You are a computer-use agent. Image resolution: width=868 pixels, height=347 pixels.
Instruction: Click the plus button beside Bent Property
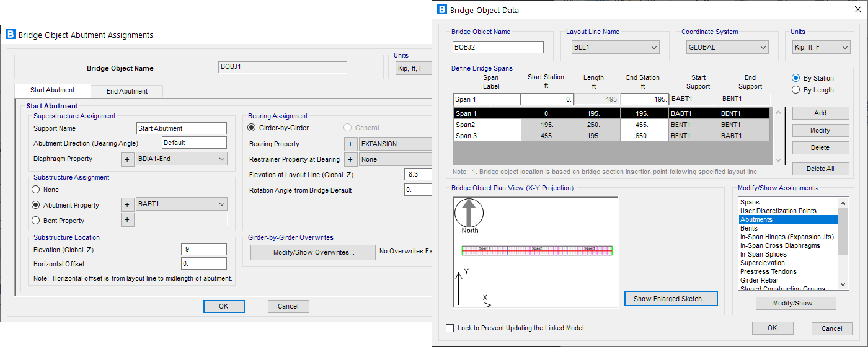click(127, 220)
